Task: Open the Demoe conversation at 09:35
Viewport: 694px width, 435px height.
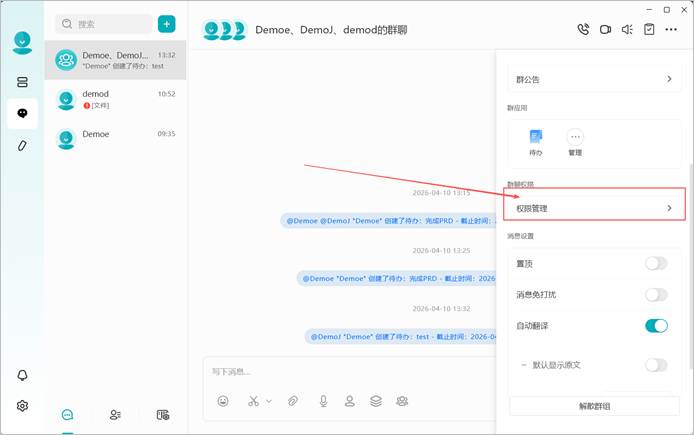Action: tap(115, 139)
